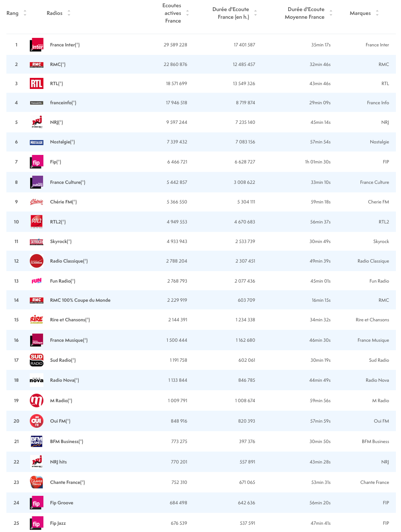The width and height of the screenshot is (401, 532).
Task: Click RMC 100% Coupe du Monde name
Action: coord(80,300)
